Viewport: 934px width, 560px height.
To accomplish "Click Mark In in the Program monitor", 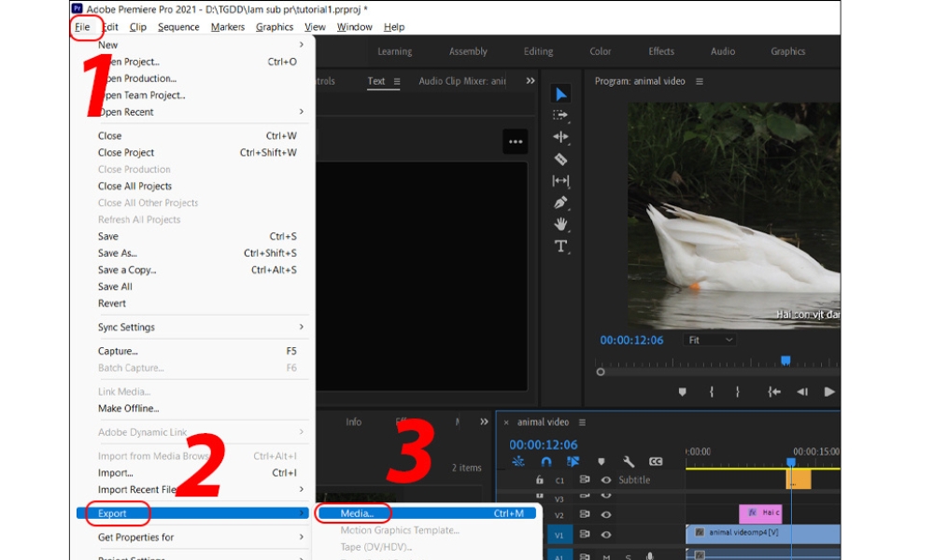I will pos(711,392).
